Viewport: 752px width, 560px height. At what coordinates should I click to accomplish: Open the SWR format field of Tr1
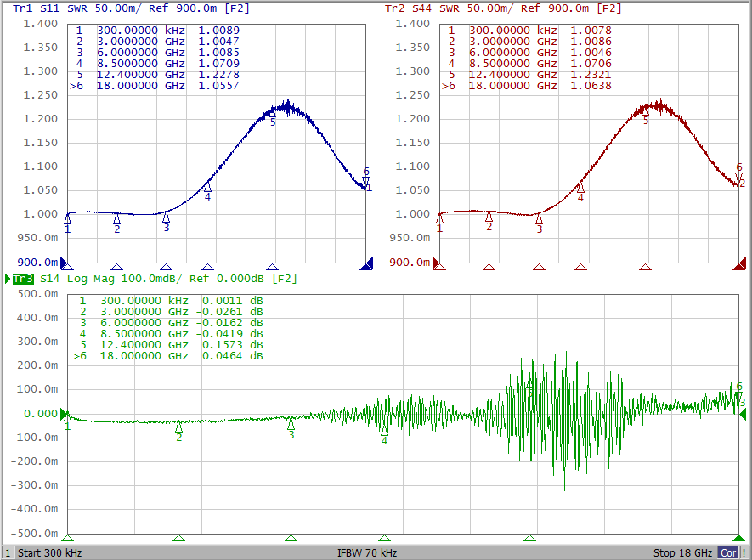[x=79, y=8]
